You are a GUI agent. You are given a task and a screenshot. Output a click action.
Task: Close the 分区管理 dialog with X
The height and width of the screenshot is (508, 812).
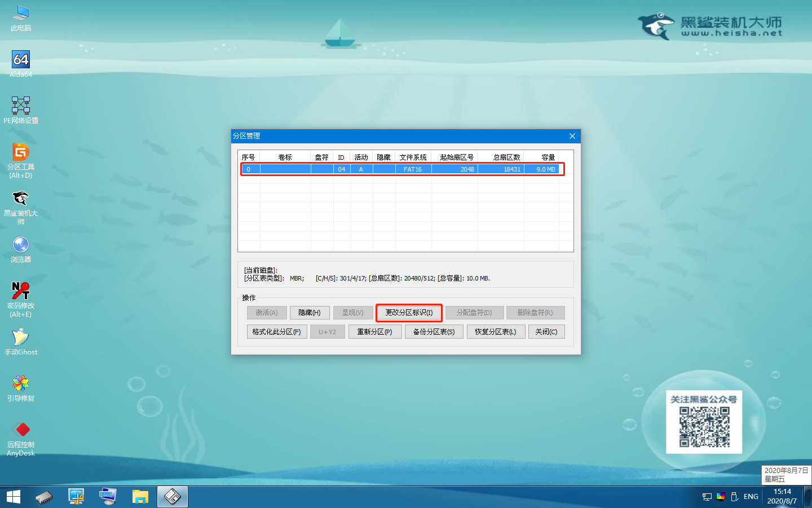(x=572, y=136)
